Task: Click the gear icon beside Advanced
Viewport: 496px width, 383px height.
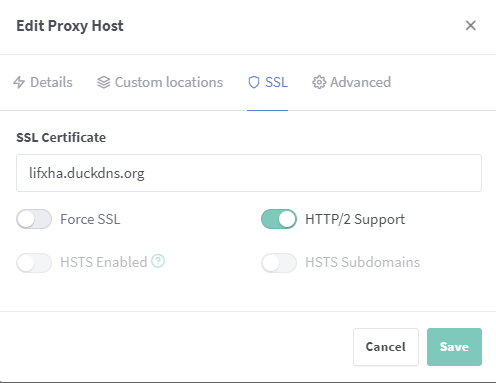Action: click(x=319, y=82)
